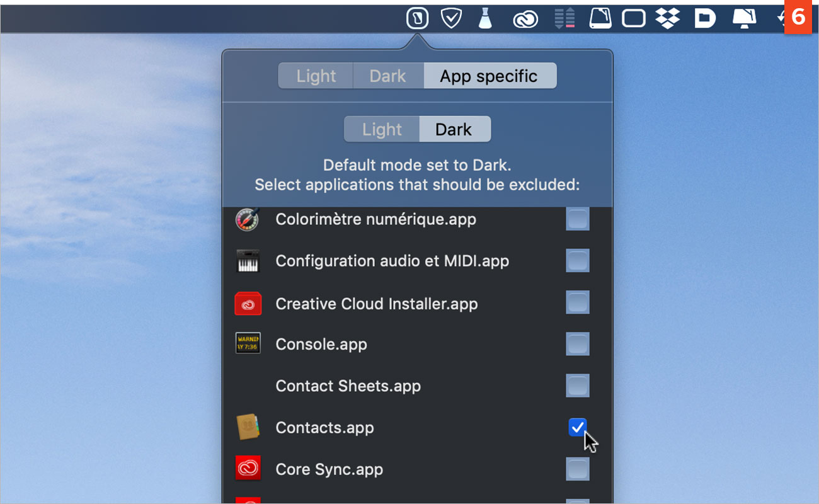819x504 pixels.
Task: Click the 'Default mode set to Dark.' text
Action: click(x=417, y=165)
